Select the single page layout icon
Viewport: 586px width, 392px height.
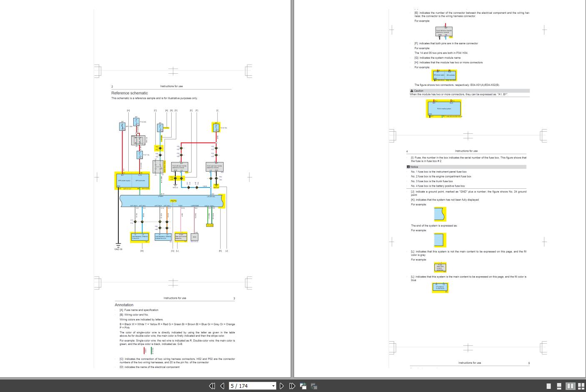coord(549,386)
